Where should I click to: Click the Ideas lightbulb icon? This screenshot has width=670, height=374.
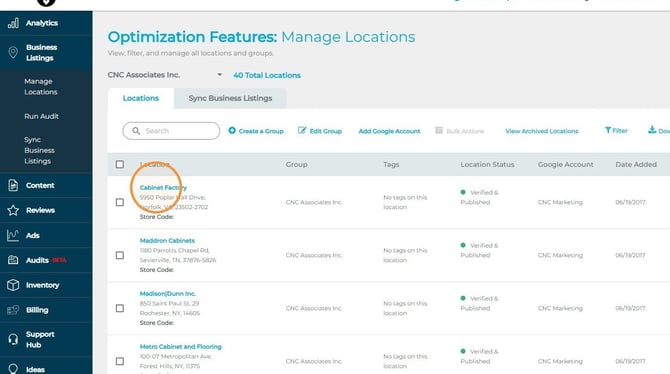click(13, 369)
